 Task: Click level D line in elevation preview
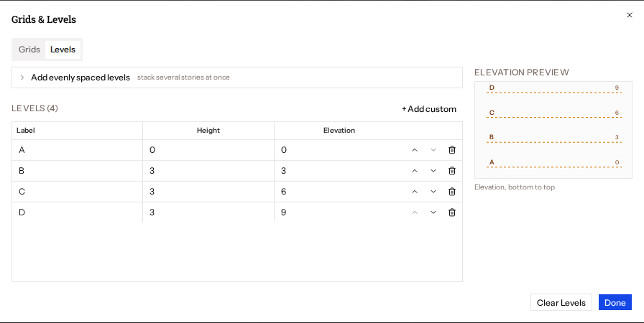553,92
